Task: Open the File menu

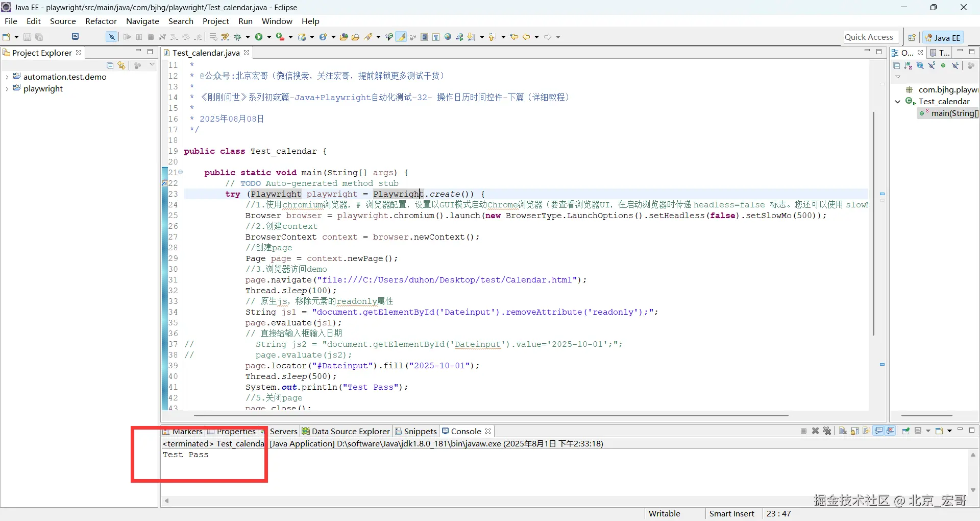Action: tap(11, 21)
